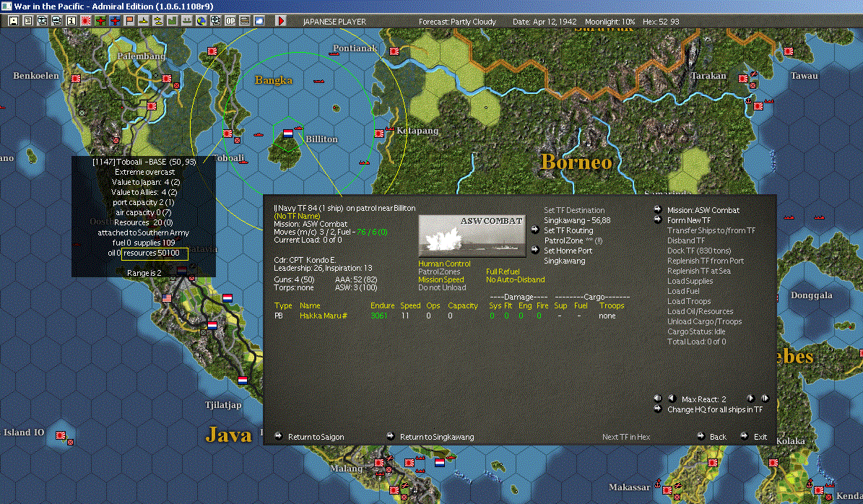
Task: Open ship Hakka Maru# details
Action: (x=323, y=316)
